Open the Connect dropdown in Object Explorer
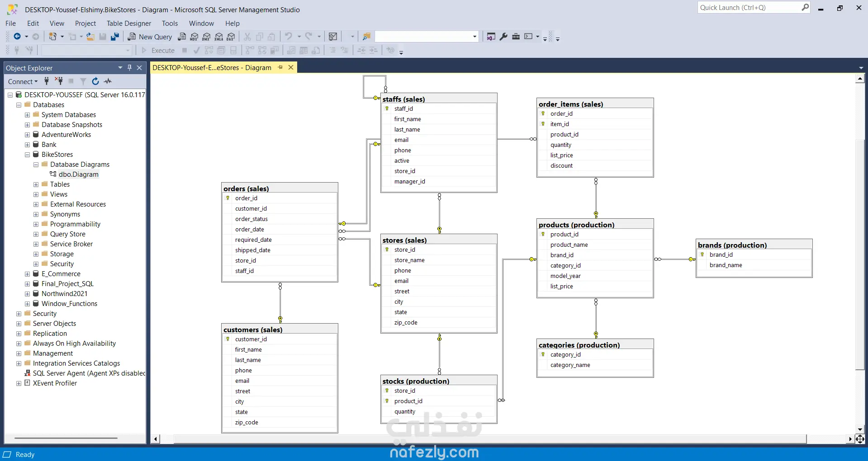Viewport: 868px width, 461px height. click(23, 82)
